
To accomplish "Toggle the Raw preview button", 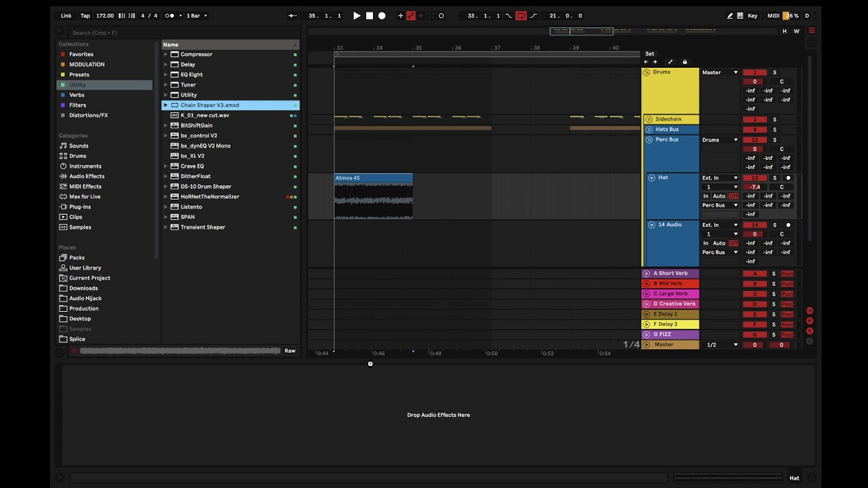I will tap(290, 350).
